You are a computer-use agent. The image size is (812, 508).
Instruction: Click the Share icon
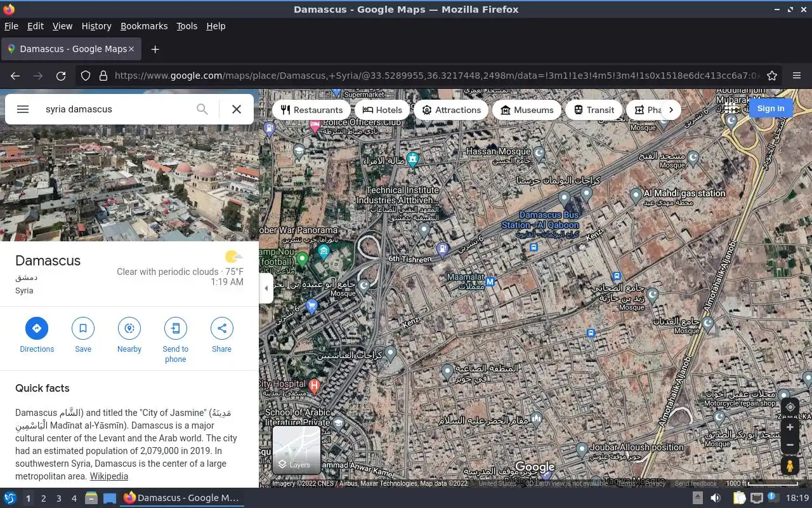tap(222, 328)
